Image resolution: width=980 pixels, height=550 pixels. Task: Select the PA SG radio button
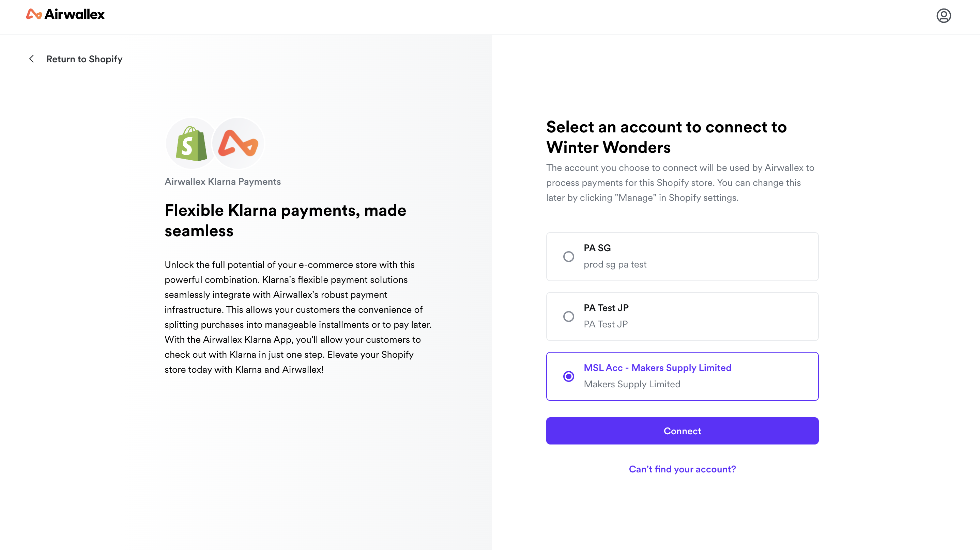tap(568, 257)
